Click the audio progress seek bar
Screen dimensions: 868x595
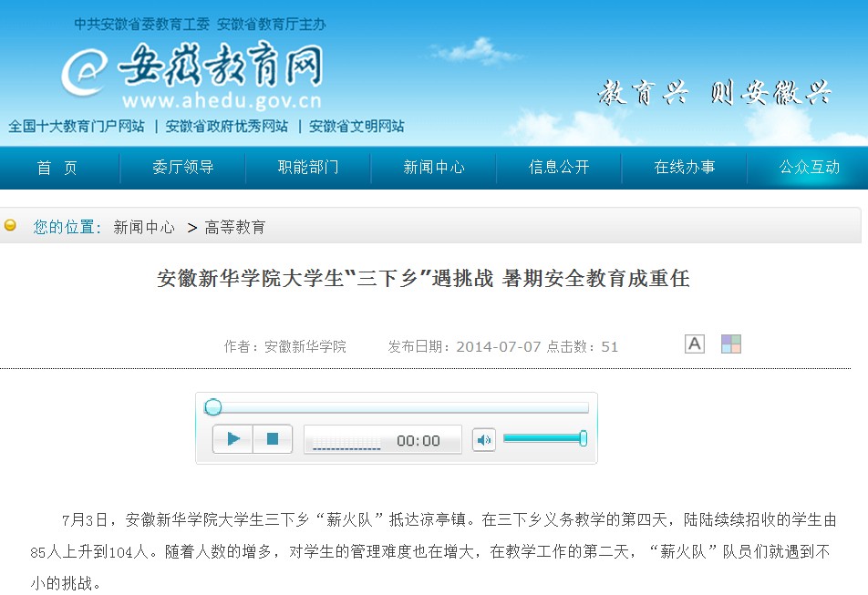coord(401,407)
